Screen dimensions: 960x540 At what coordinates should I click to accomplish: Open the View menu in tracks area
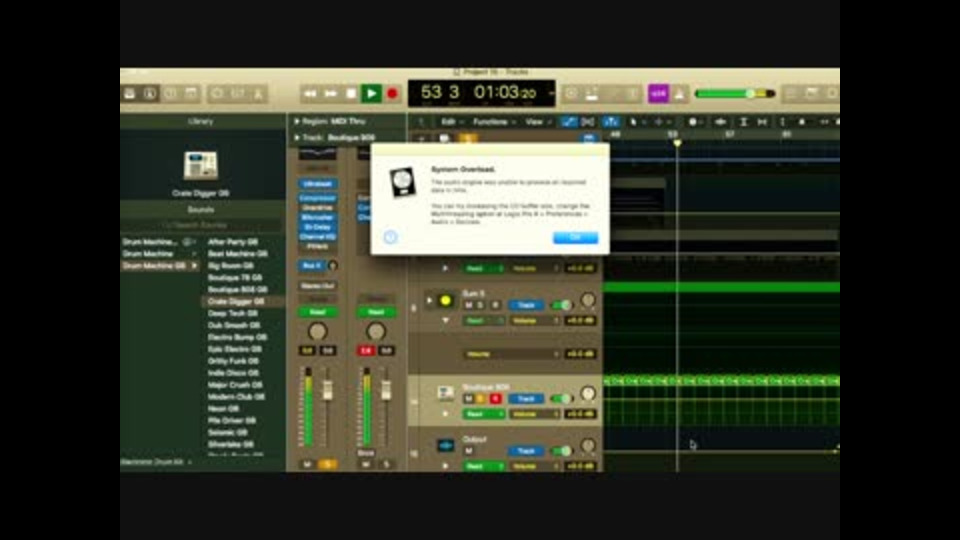pyautogui.click(x=538, y=122)
